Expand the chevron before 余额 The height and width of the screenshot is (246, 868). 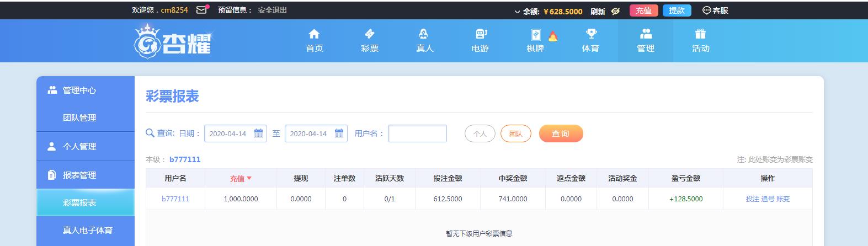pos(517,11)
